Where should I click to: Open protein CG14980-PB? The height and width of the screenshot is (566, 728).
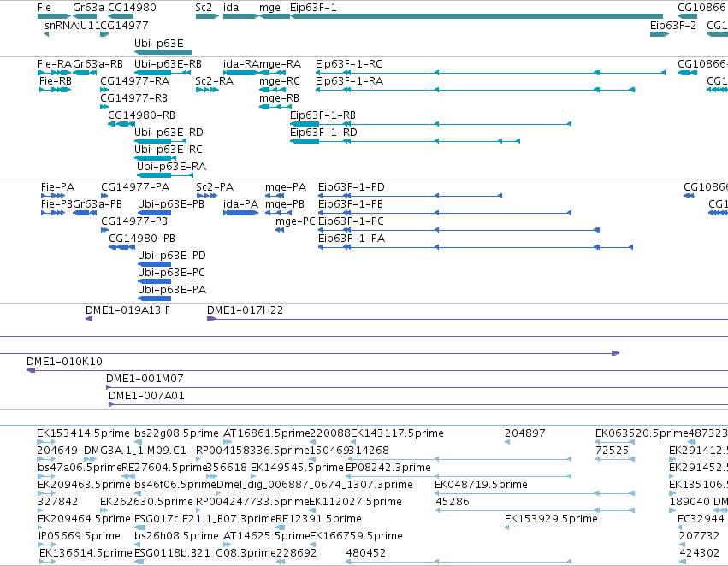pos(121,247)
